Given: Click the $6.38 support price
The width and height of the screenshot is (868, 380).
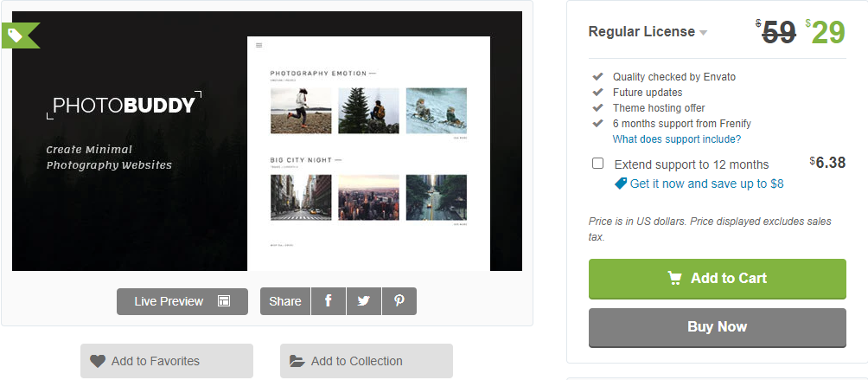Looking at the screenshot, I should coord(827,163).
